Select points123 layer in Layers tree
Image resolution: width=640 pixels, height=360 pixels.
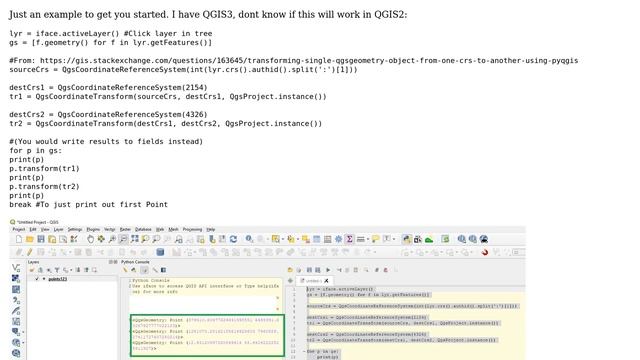click(57, 279)
